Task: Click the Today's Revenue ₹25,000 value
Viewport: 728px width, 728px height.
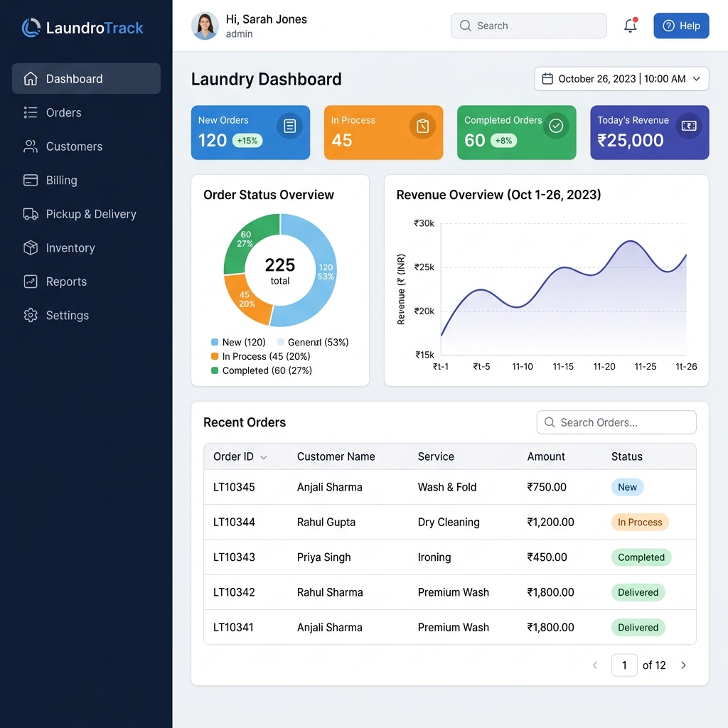Action: (x=630, y=140)
